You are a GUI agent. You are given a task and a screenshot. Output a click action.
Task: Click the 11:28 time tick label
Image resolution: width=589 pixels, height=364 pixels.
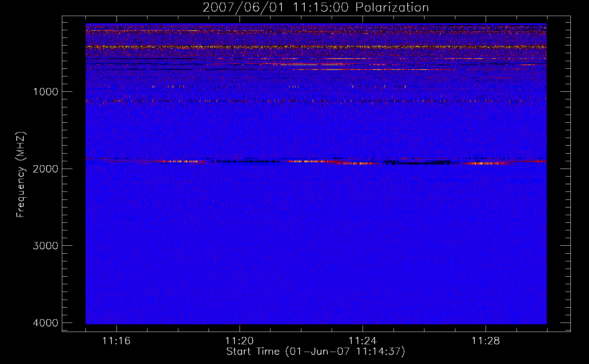486,341
